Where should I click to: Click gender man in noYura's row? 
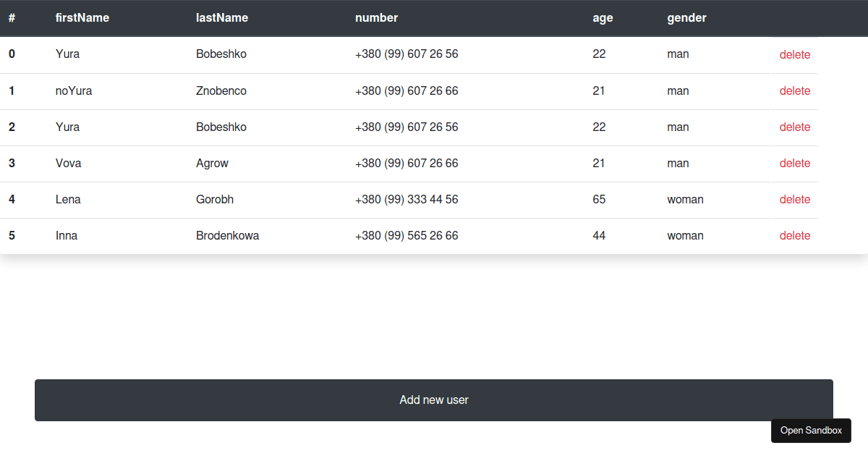point(678,91)
